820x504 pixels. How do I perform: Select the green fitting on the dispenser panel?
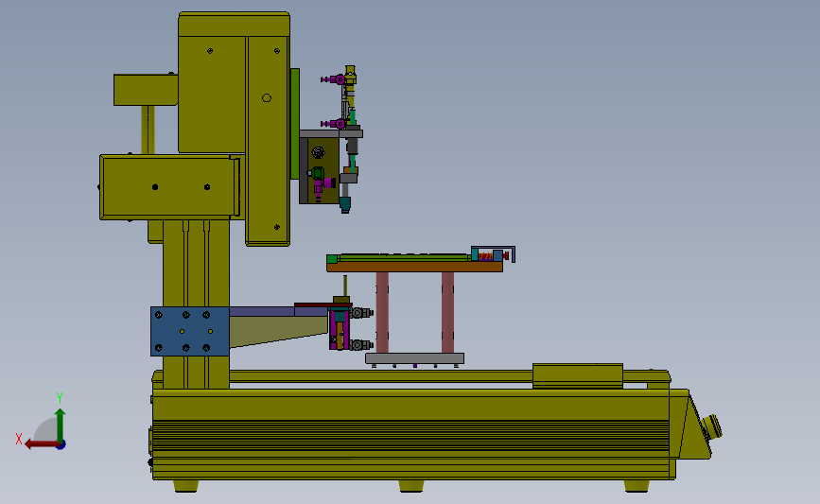click(x=316, y=172)
